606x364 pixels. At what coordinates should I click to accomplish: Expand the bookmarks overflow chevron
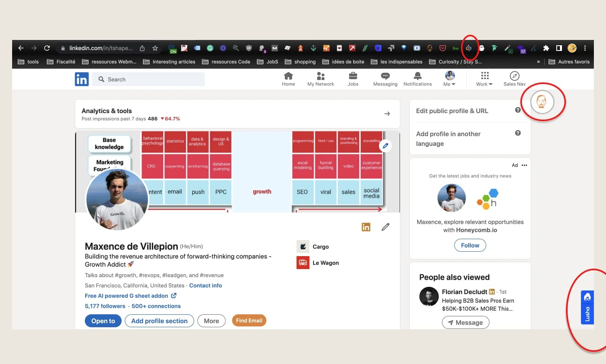pyautogui.click(x=539, y=61)
